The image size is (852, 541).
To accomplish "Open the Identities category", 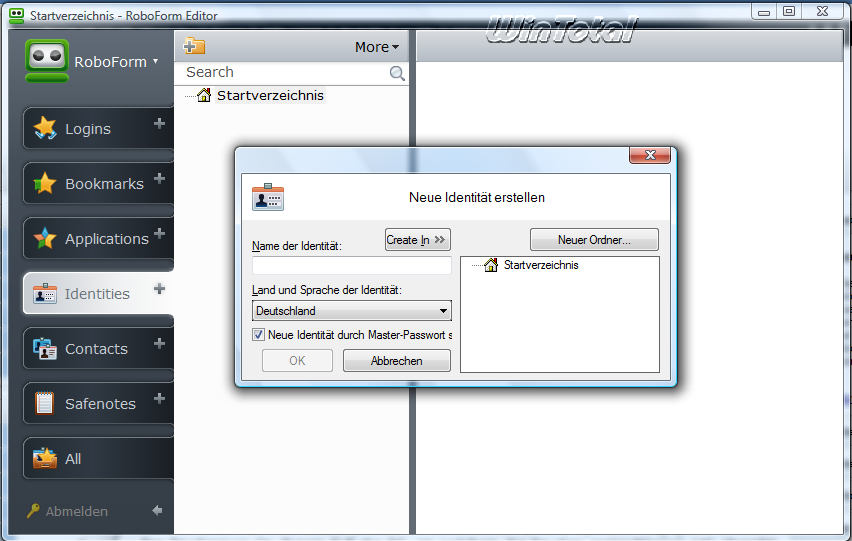I will [x=98, y=293].
